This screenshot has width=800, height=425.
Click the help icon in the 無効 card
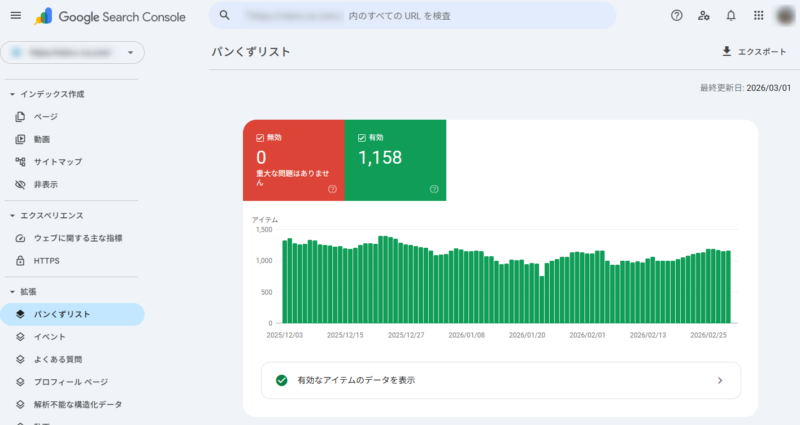point(332,189)
